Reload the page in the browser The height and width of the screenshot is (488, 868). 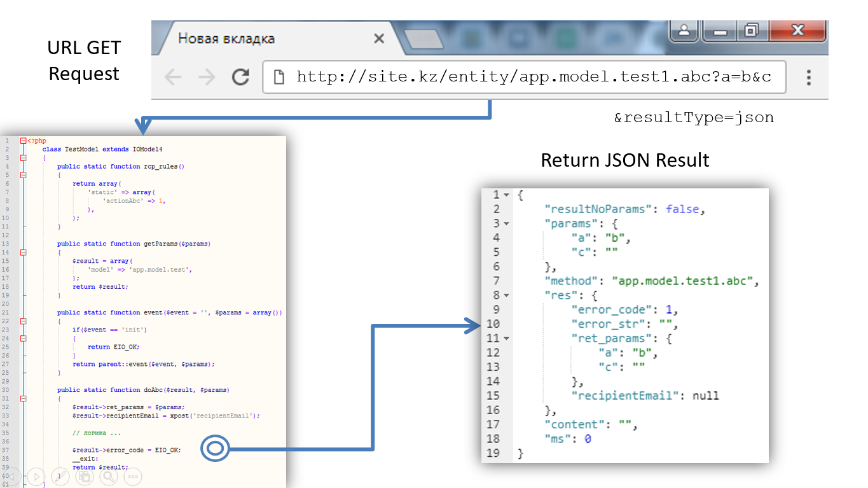pos(240,78)
